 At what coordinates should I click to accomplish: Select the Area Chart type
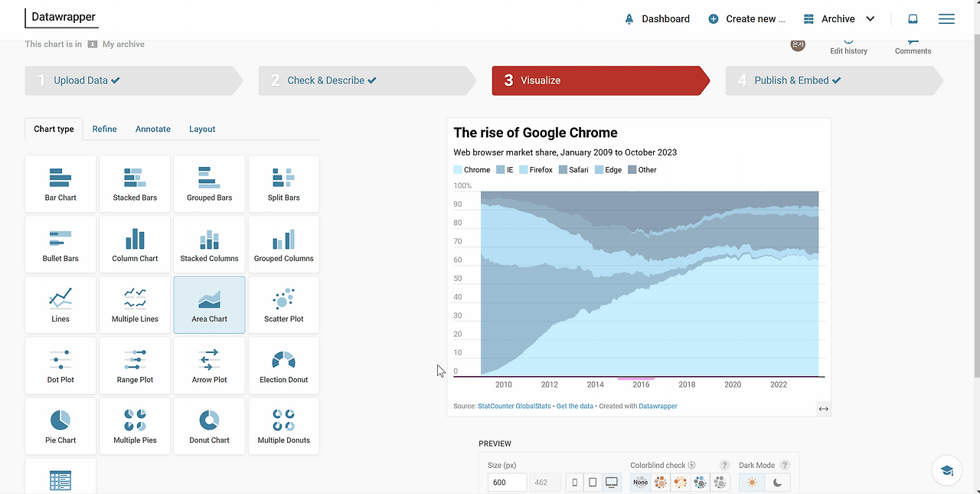tap(209, 305)
